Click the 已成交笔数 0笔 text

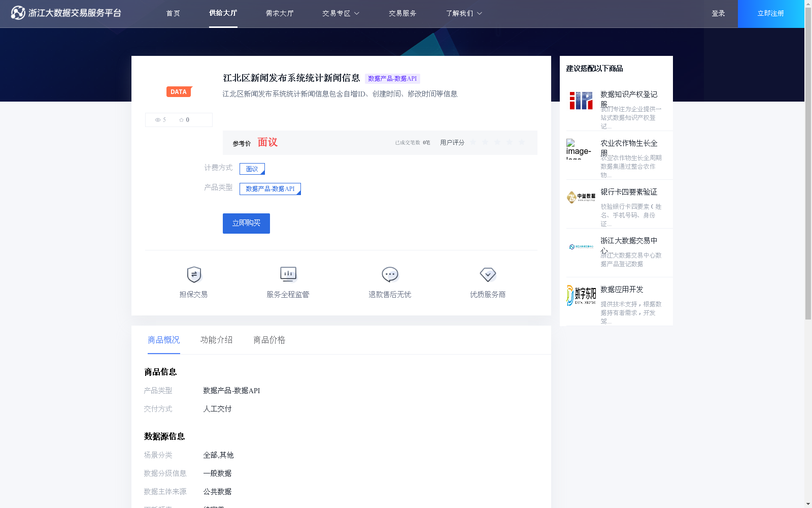click(413, 143)
